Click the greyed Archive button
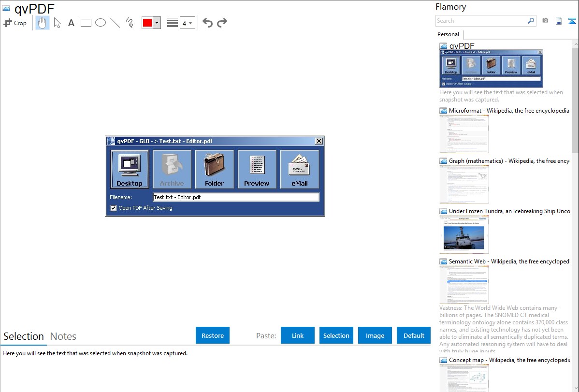Screen dimensions: 579x392 [x=172, y=169]
